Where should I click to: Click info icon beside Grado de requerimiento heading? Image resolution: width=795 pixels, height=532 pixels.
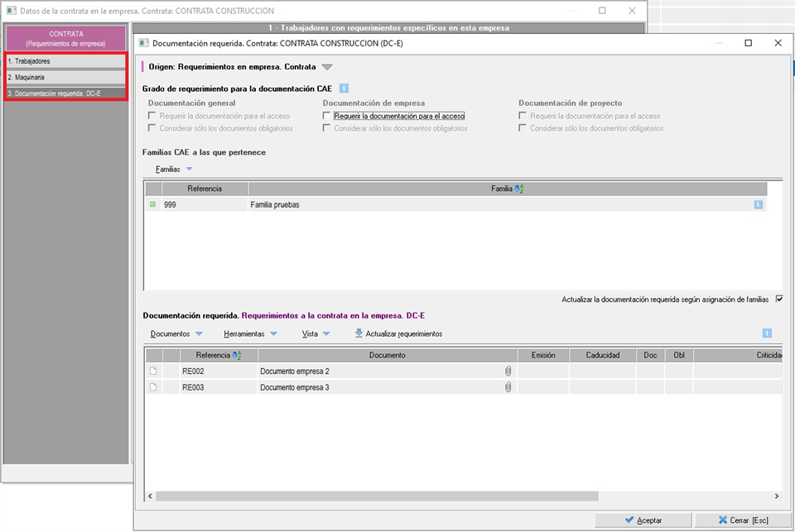coord(344,88)
